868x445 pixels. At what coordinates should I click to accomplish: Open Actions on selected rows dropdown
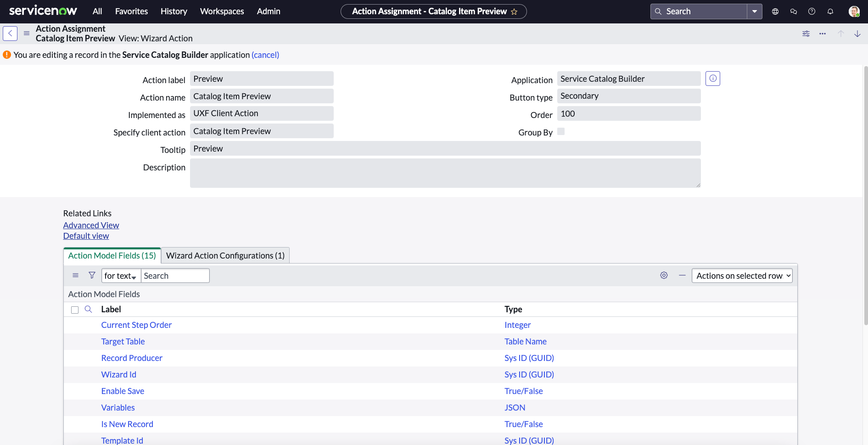[742, 276]
